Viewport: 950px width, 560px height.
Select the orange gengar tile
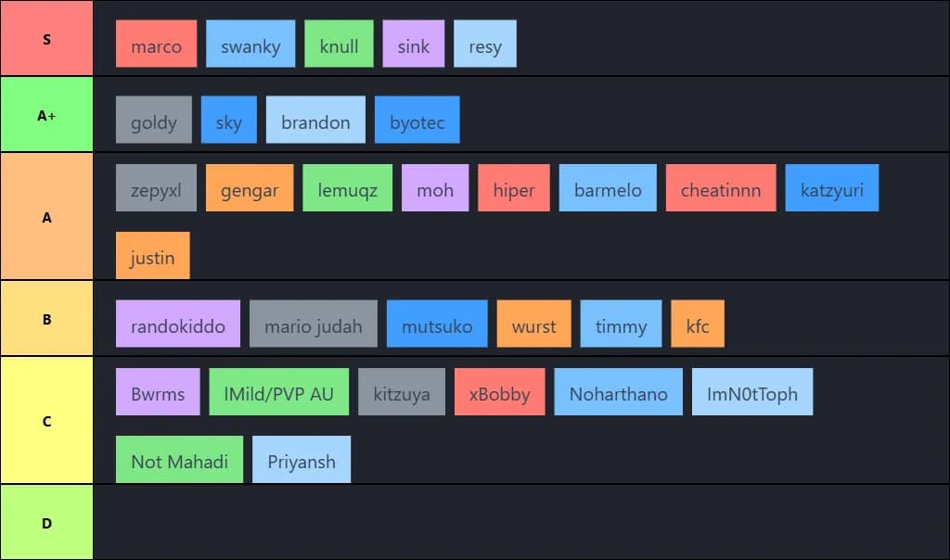250,188
